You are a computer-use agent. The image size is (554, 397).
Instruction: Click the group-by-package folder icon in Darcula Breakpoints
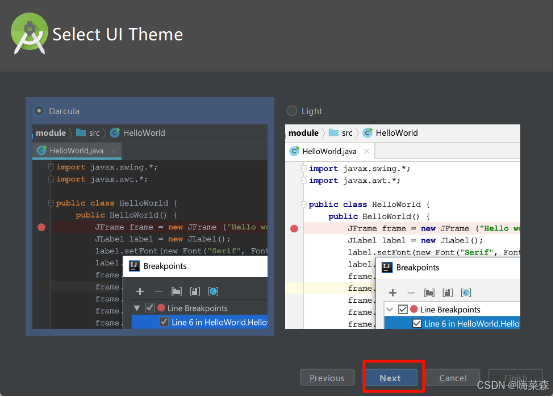(x=176, y=291)
